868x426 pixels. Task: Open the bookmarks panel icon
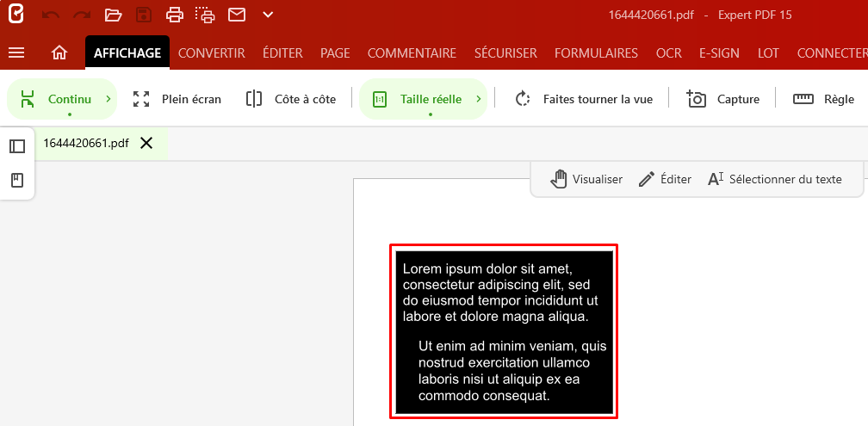coord(17,180)
